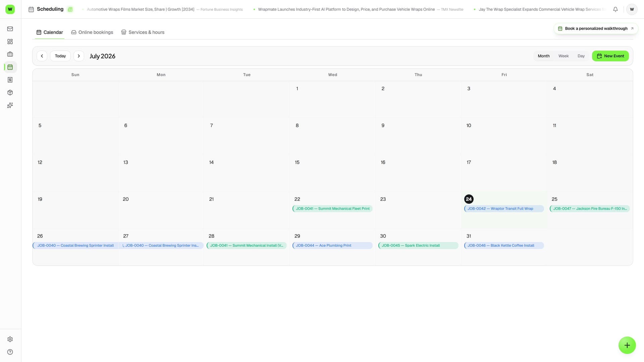
Task: Go to previous month arrow
Action: point(42,56)
